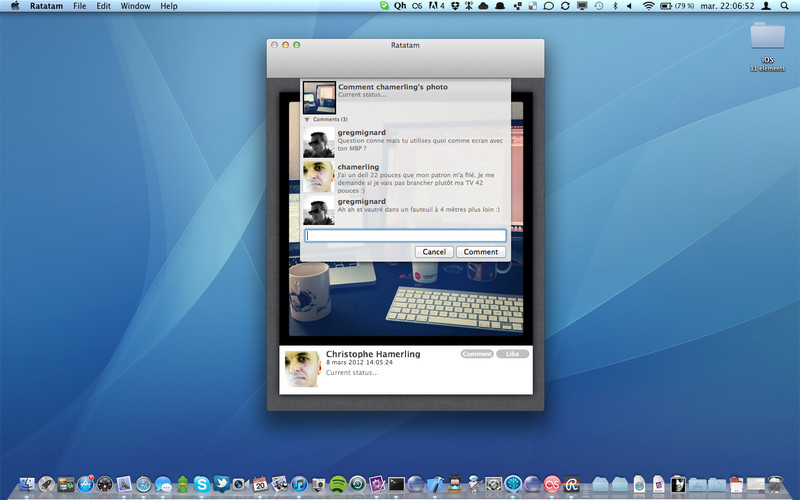This screenshot has height=500, width=800.
Task: Click the gray Comment pill under photo
Action: click(477, 354)
